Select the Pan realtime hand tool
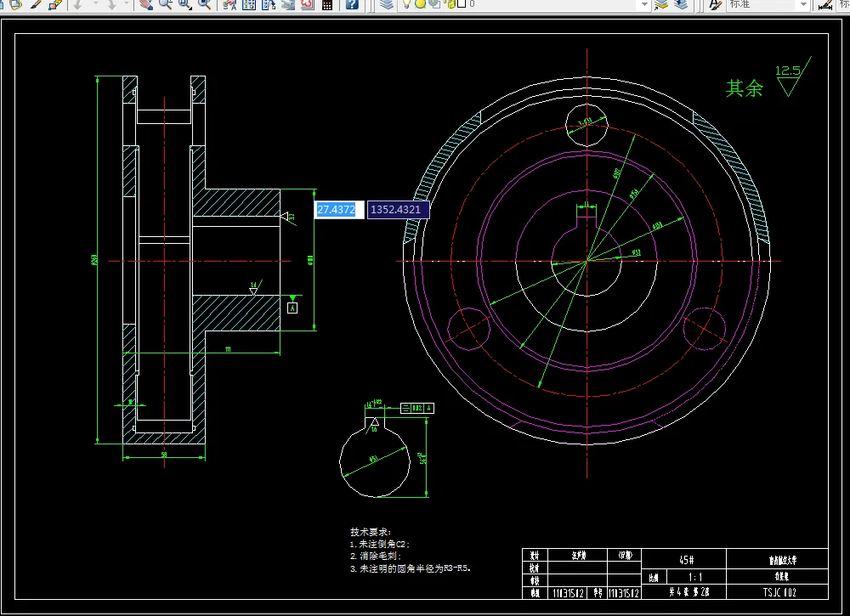 (145, 4)
